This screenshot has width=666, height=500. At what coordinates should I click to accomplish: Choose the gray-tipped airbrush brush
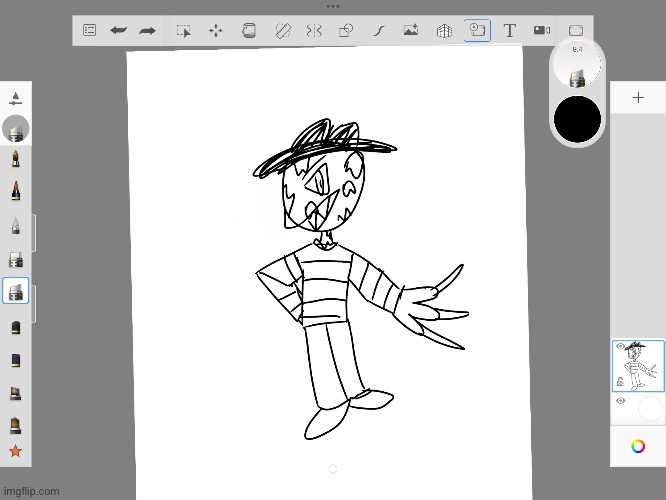pyautogui.click(x=16, y=226)
